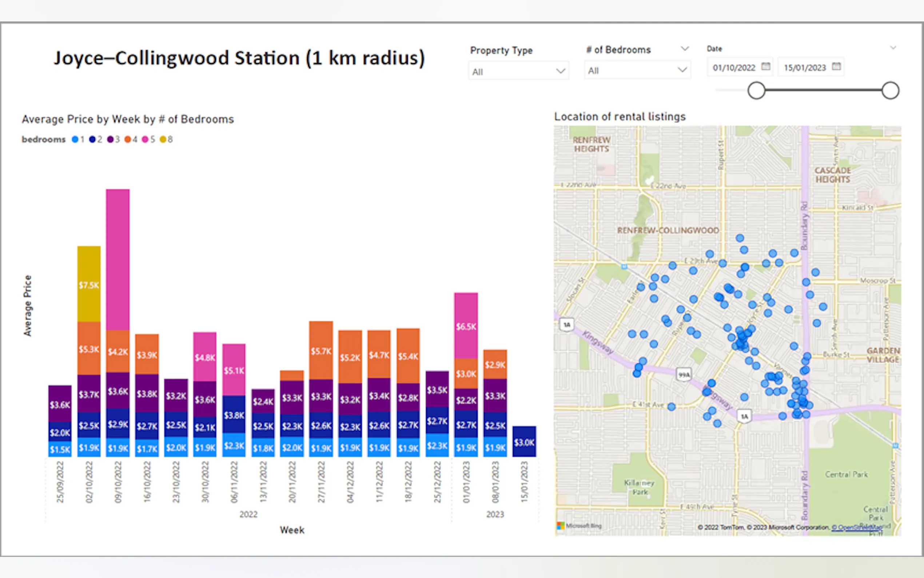The height and width of the screenshot is (578, 924).
Task: Click start date field 01/10/2022
Action: coord(734,68)
